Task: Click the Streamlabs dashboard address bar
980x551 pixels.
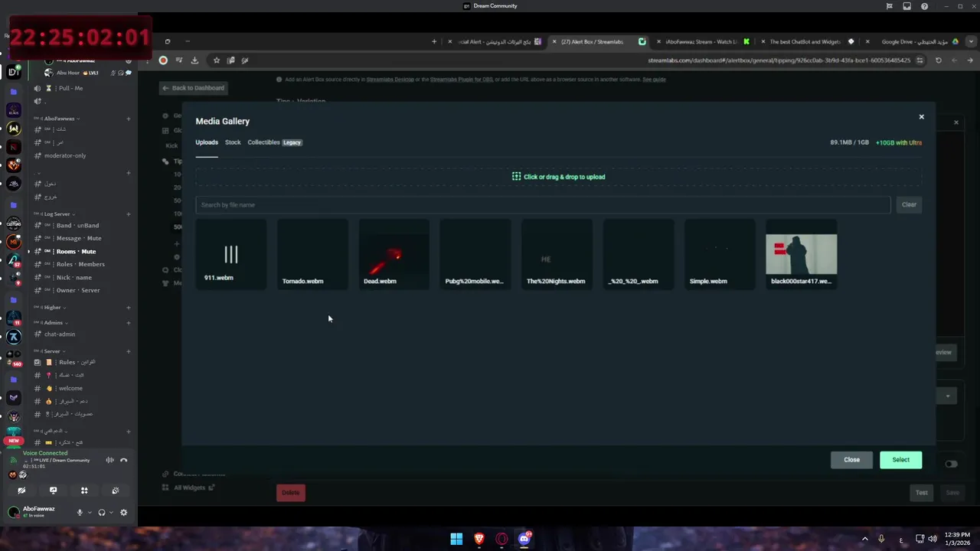Action: point(779,60)
